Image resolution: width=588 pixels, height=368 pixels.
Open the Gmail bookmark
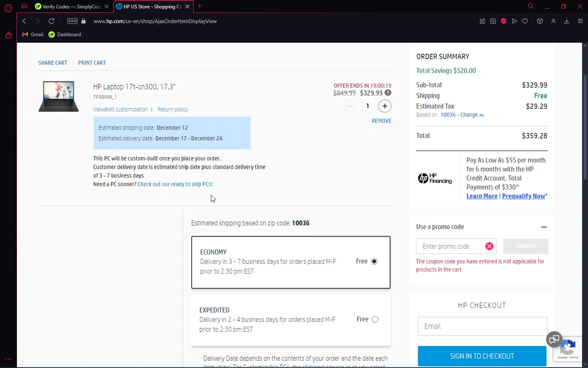(x=33, y=35)
